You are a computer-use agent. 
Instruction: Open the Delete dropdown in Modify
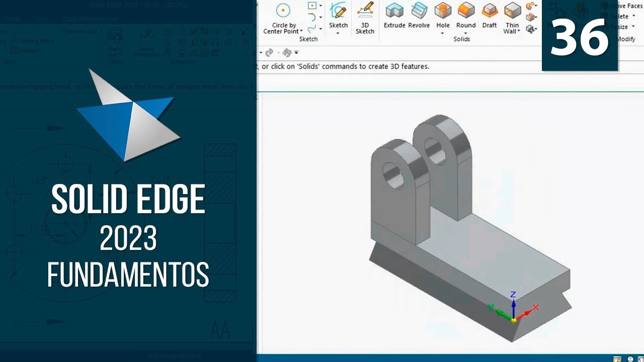(x=633, y=17)
